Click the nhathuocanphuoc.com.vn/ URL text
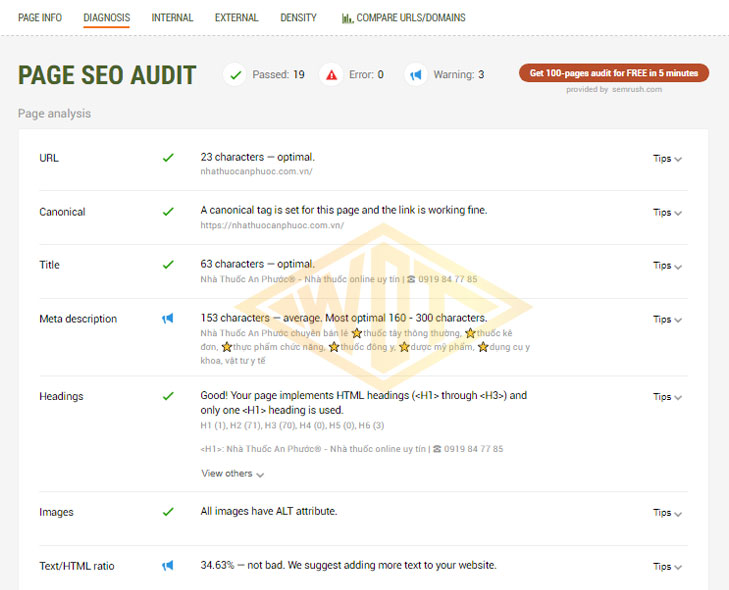The height and width of the screenshot is (590, 729). (256, 172)
